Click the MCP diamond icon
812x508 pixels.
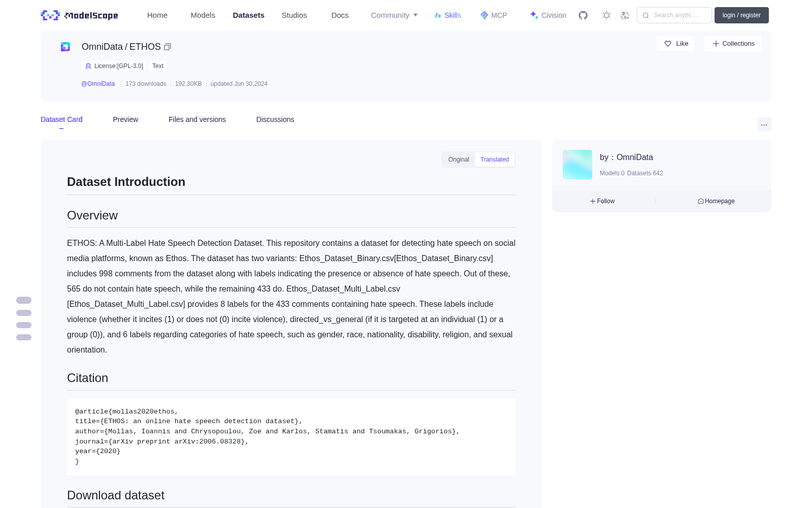click(484, 15)
